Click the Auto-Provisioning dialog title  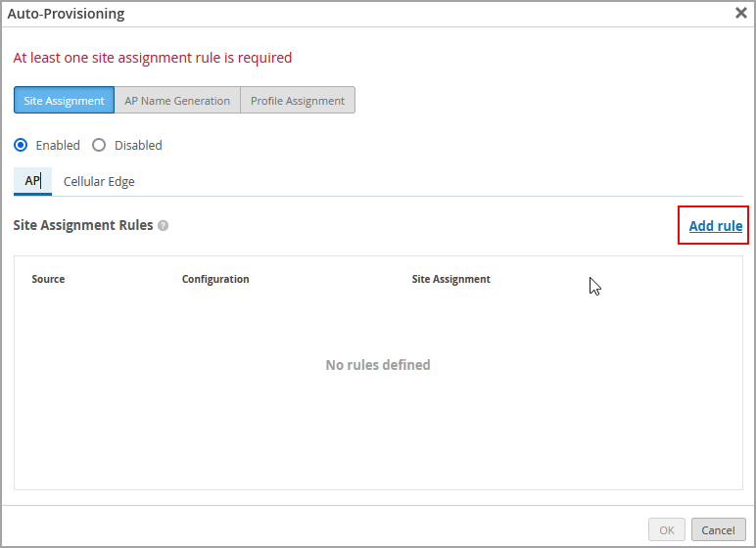pyautogui.click(x=66, y=14)
